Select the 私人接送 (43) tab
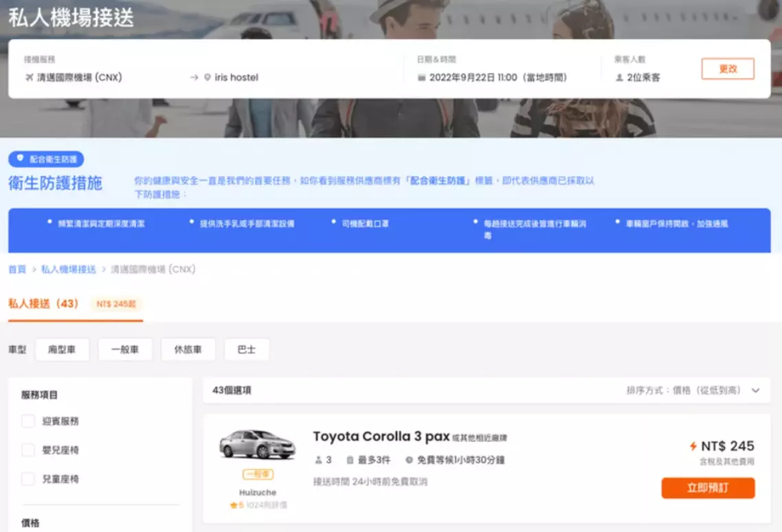Viewport: 782px width, 532px height. pyautogui.click(x=43, y=304)
